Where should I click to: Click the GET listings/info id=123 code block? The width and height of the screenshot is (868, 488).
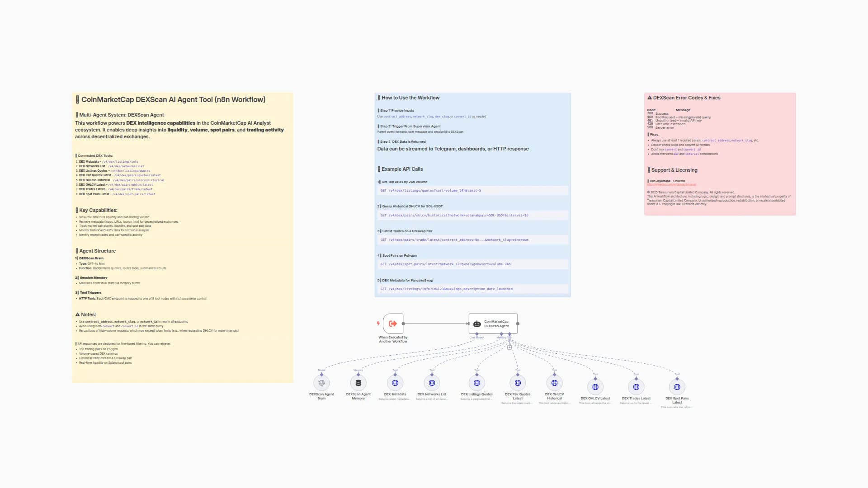tap(473, 289)
